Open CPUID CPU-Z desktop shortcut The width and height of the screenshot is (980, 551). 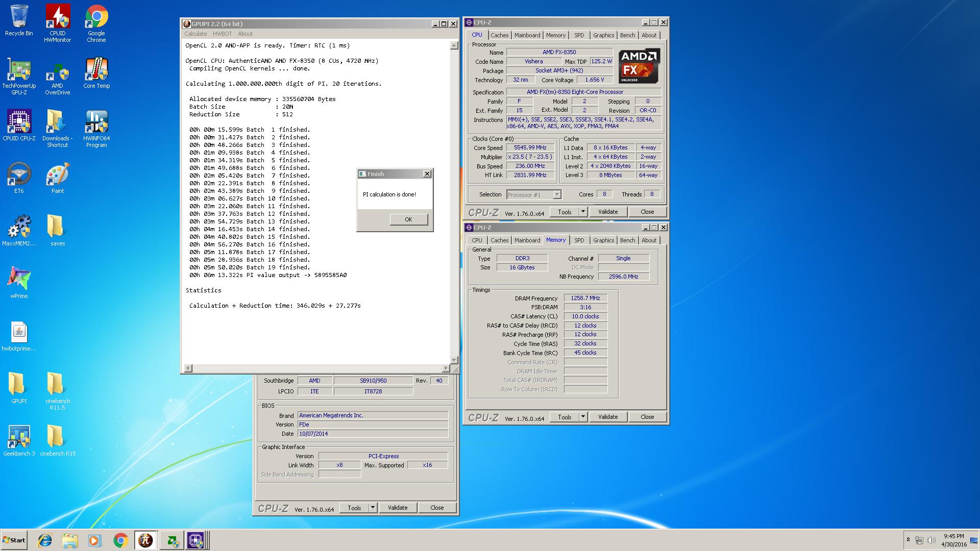point(19,126)
